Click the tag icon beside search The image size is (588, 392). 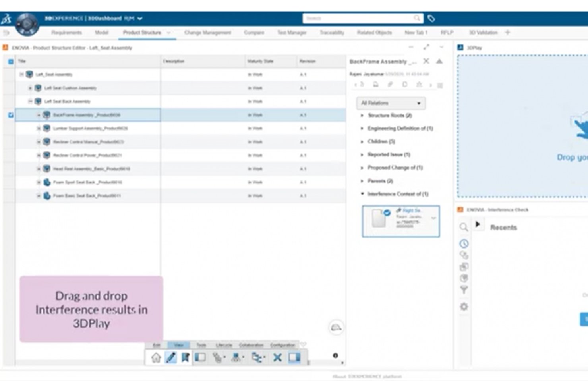[431, 18]
